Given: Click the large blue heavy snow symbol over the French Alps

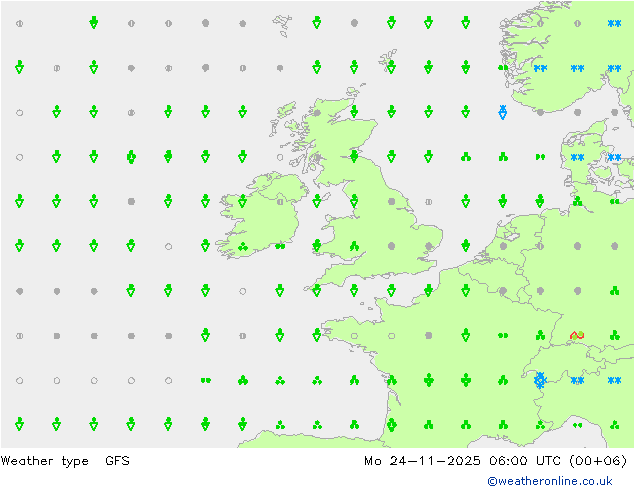Looking at the screenshot, I should click(540, 380).
